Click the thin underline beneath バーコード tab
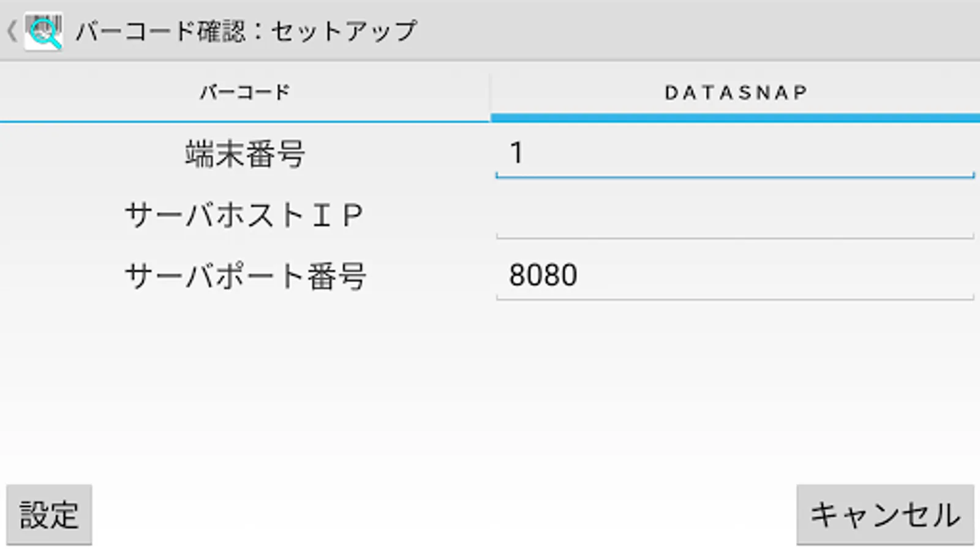The width and height of the screenshot is (980, 551). pyautogui.click(x=244, y=121)
